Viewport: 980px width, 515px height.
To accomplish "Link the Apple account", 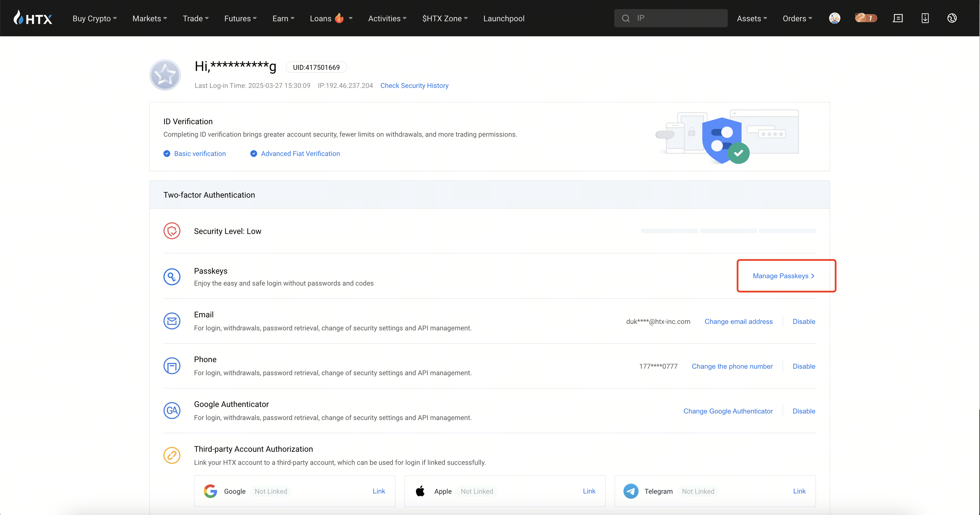I will click(x=589, y=491).
